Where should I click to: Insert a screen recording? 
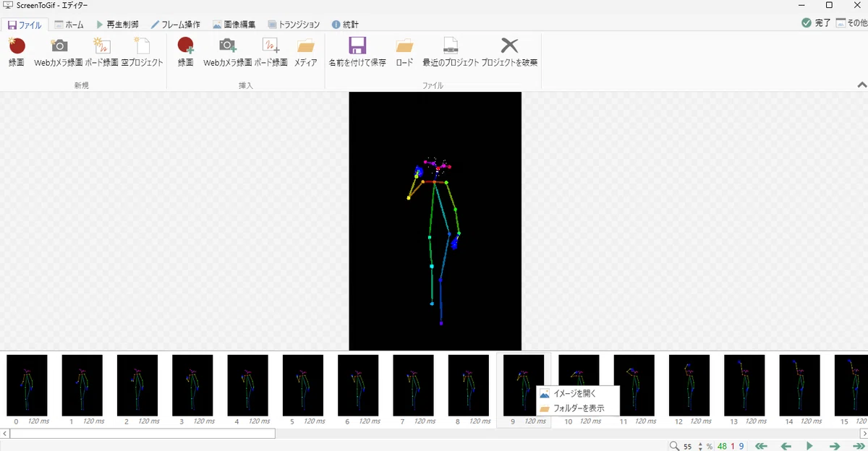point(186,51)
